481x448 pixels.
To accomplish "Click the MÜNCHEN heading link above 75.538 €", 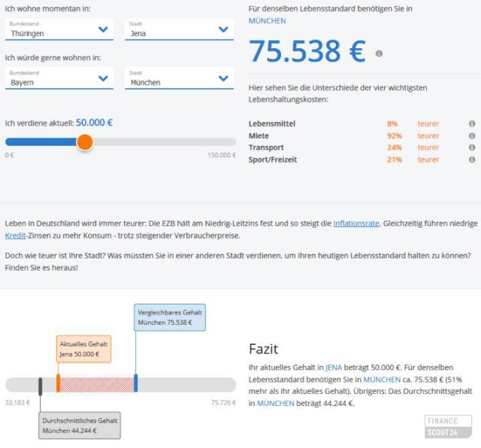I will pyautogui.click(x=268, y=21).
